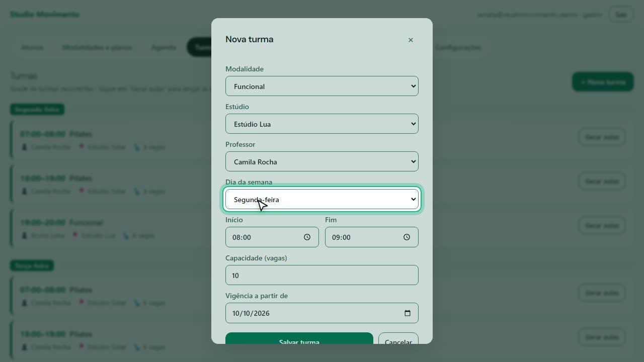Open the Configurações tab
The width and height of the screenshot is (644, 362).
tap(458, 47)
